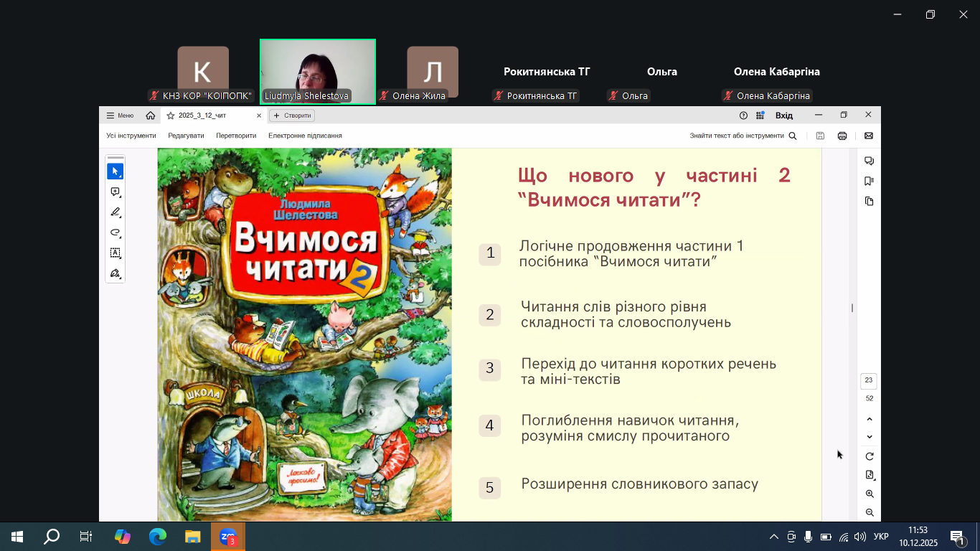Show hidden system tray icons
980x551 pixels.
click(773, 537)
